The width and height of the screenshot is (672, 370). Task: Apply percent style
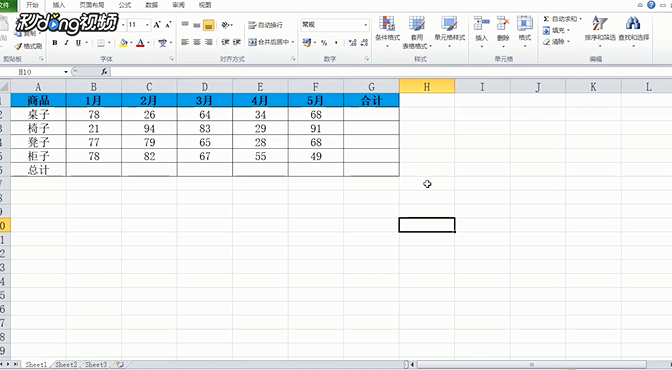tap(324, 42)
